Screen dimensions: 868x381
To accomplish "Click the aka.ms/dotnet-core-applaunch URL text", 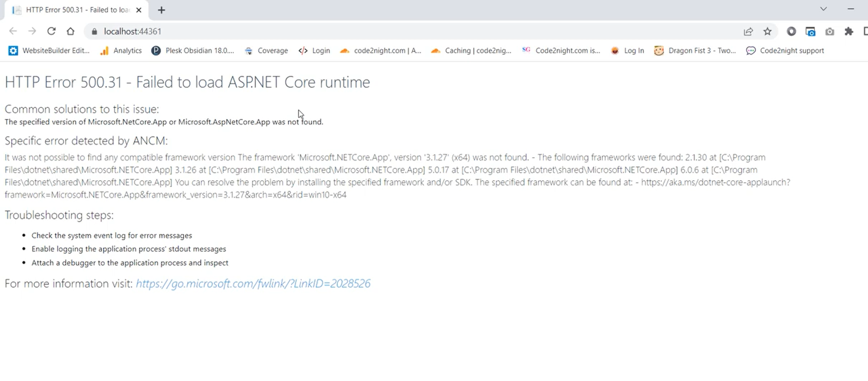I will click(x=716, y=183).
